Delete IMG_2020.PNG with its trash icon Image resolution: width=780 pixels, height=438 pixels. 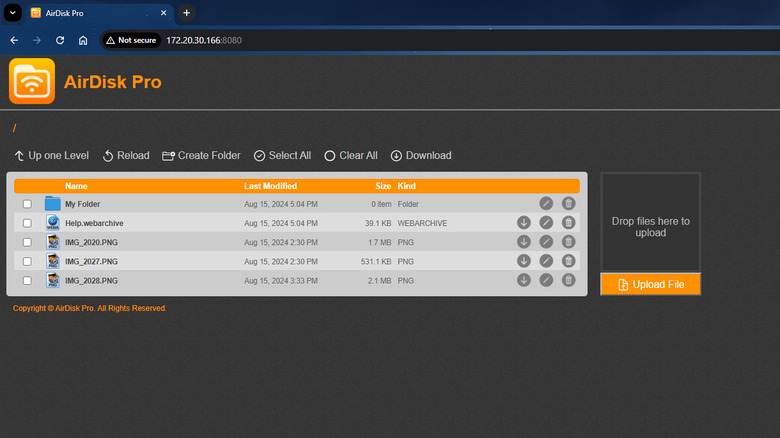(569, 242)
